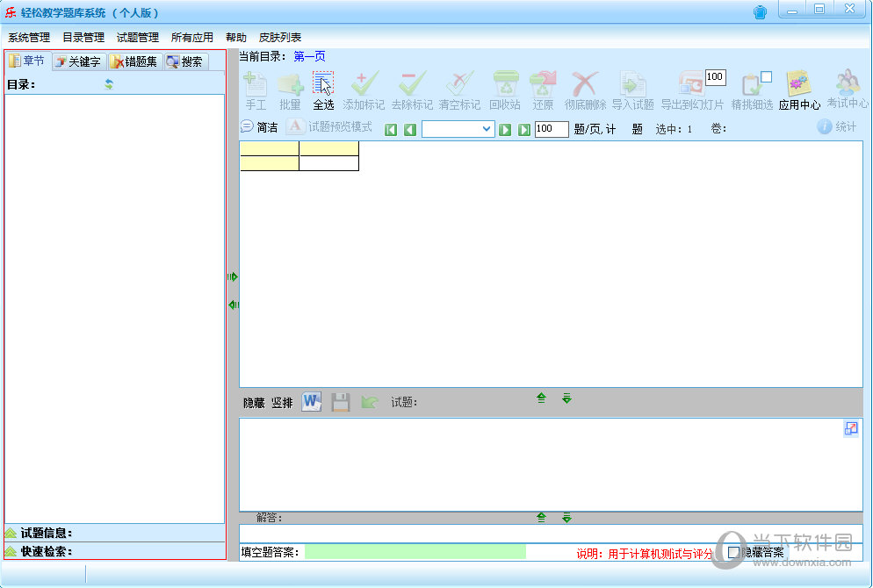Click the 隐藏 button
Viewport: 873px width, 588px height.
254,403
